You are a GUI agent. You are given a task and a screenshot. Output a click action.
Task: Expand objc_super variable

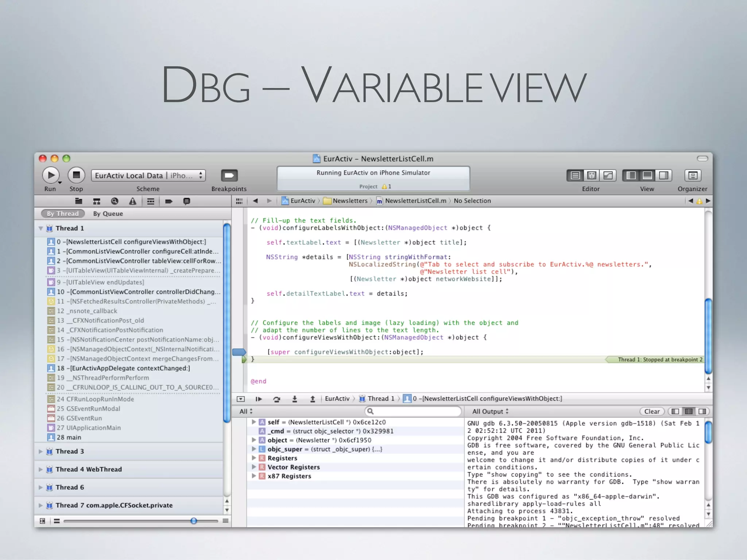tap(253, 449)
